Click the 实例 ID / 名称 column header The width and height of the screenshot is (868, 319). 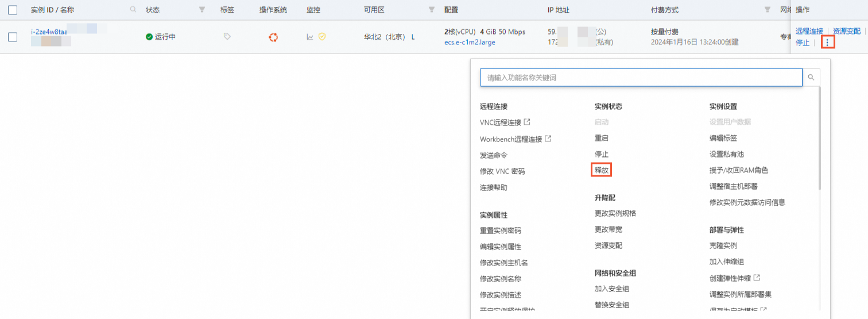pos(52,10)
